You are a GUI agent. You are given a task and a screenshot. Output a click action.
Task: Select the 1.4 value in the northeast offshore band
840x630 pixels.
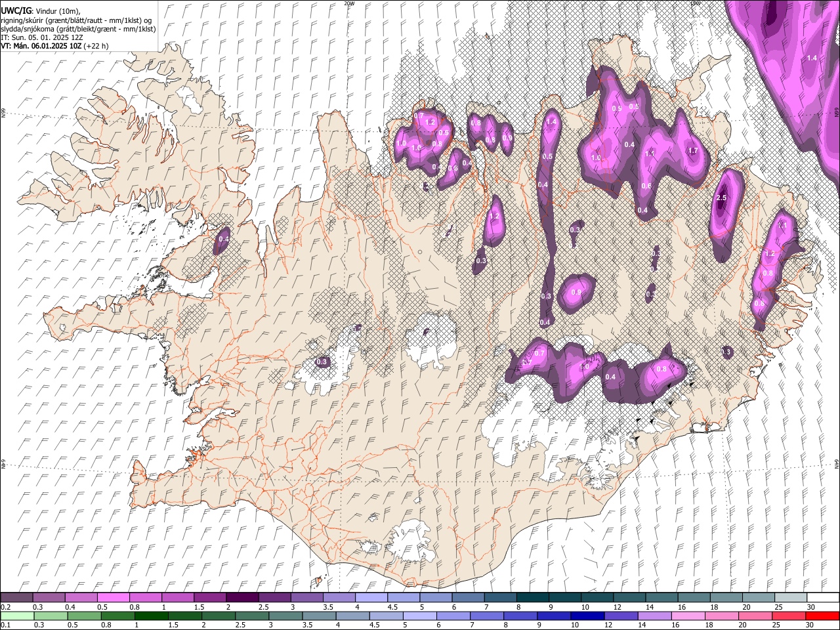[x=812, y=58]
